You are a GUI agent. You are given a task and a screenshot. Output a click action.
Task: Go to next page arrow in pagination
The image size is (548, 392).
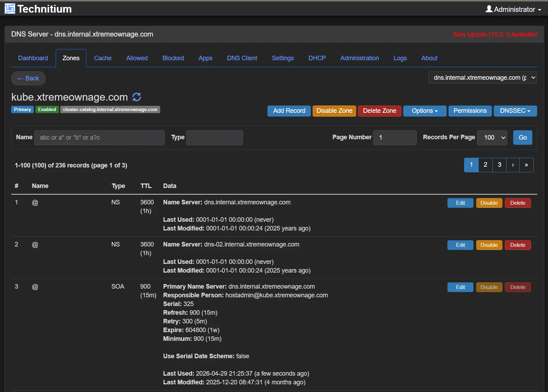[513, 165]
